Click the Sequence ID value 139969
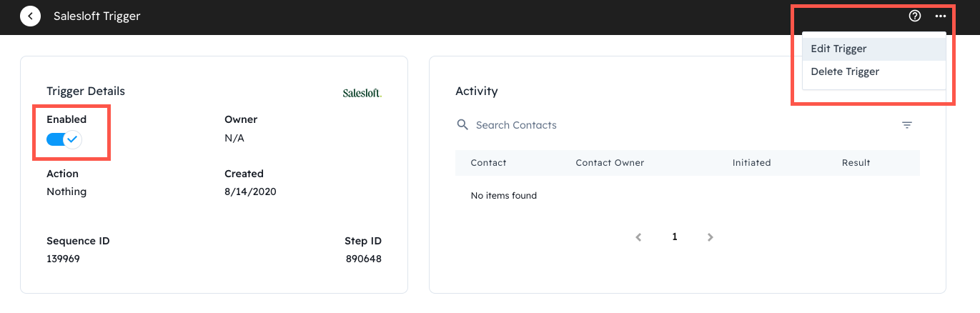The height and width of the screenshot is (313, 980). click(x=63, y=259)
